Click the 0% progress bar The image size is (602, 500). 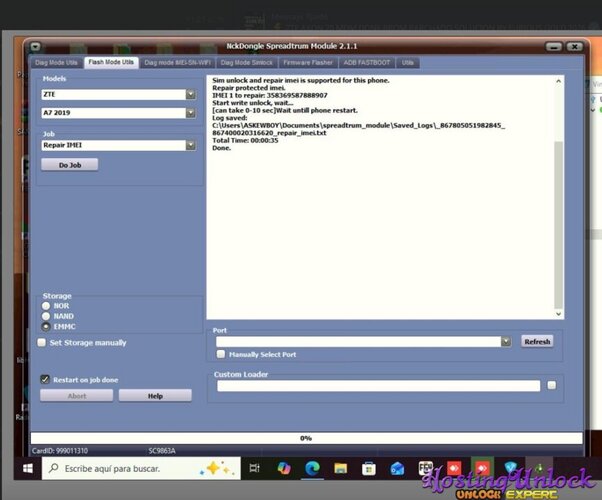[x=306, y=438]
